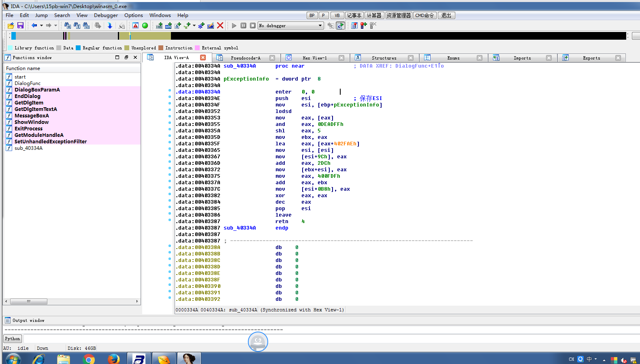This screenshot has width=640, height=364.
Task: Open file with the folder icon
Action: tap(11, 26)
